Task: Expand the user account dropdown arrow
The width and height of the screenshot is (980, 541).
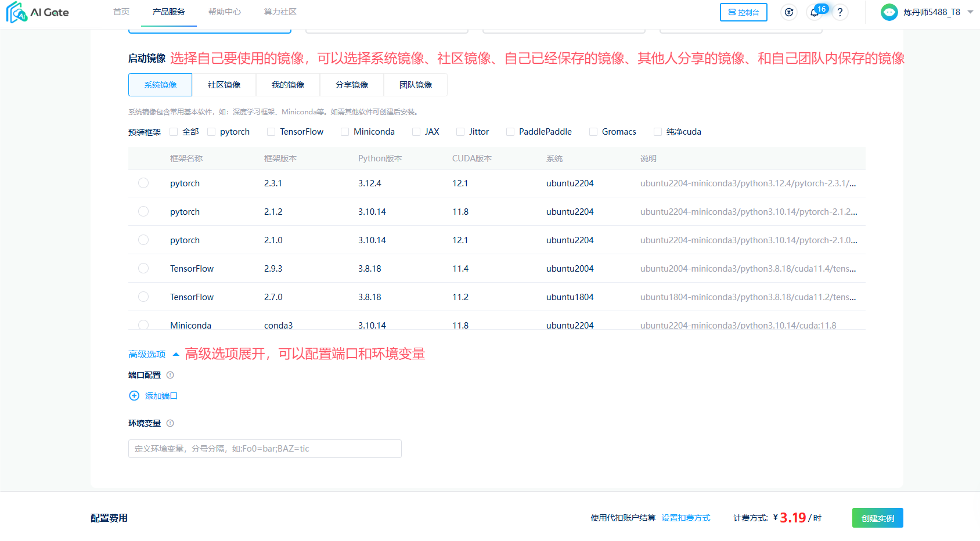Action: pyautogui.click(x=970, y=12)
